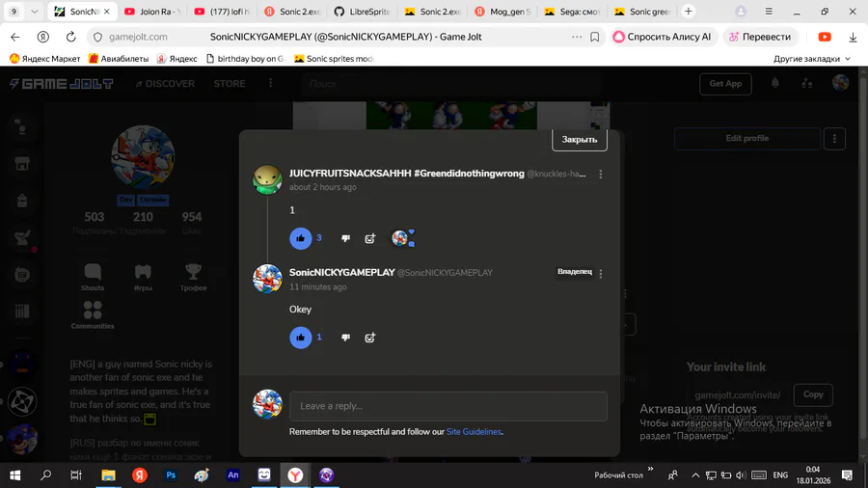This screenshot has width=868, height=488.
Task: Click the Закрыть button in comment dialog
Action: (x=580, y=140)
